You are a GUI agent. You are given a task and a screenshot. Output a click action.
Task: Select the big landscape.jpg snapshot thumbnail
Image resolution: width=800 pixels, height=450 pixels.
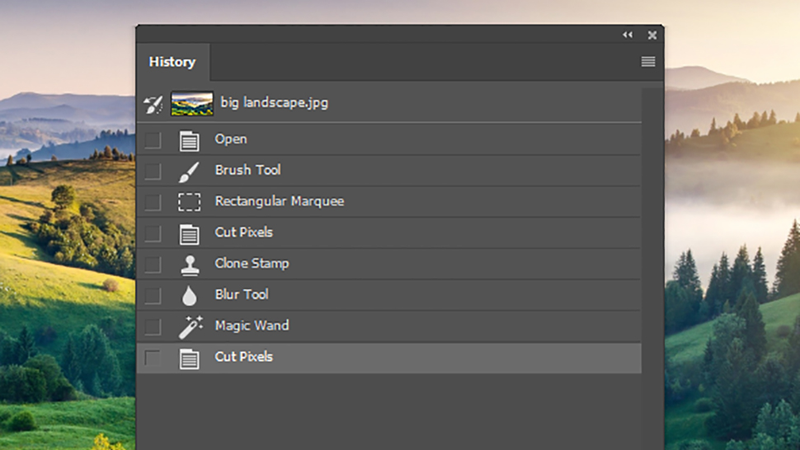coord(192,104)
